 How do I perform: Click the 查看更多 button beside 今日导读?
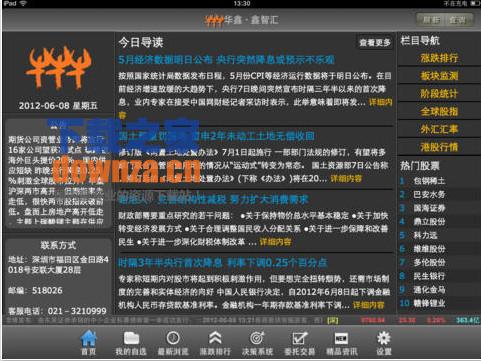(x=375, y=43)
